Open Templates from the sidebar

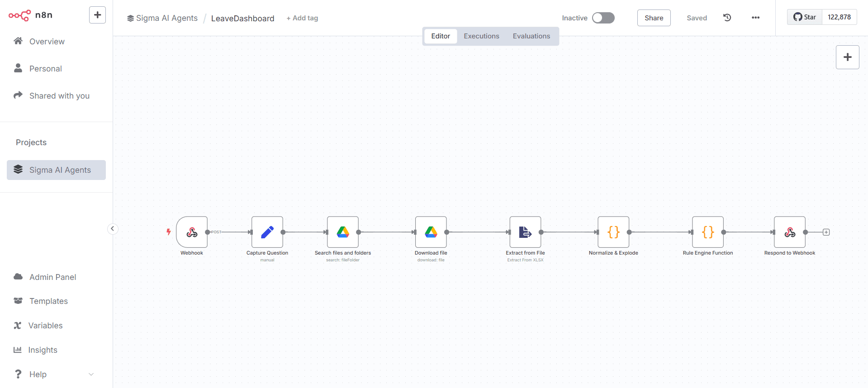[48, 301]
